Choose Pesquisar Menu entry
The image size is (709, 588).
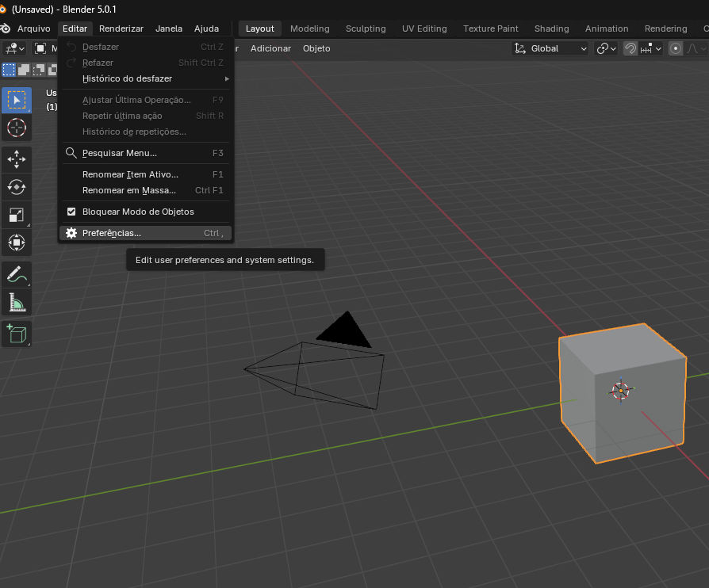(145, 153)
